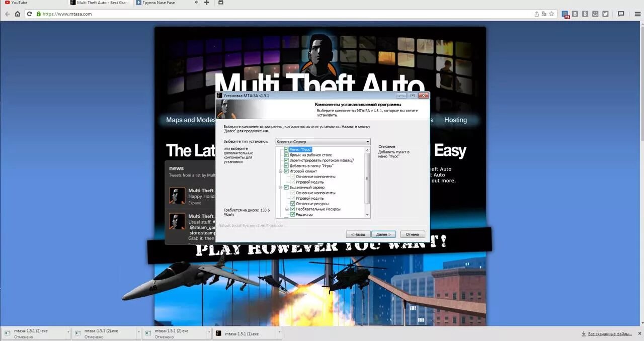This screenshot has width=644, height=341.
Task: Open Maps and Modes site menu
Action: pyautogui.click(x=191, y=120)
